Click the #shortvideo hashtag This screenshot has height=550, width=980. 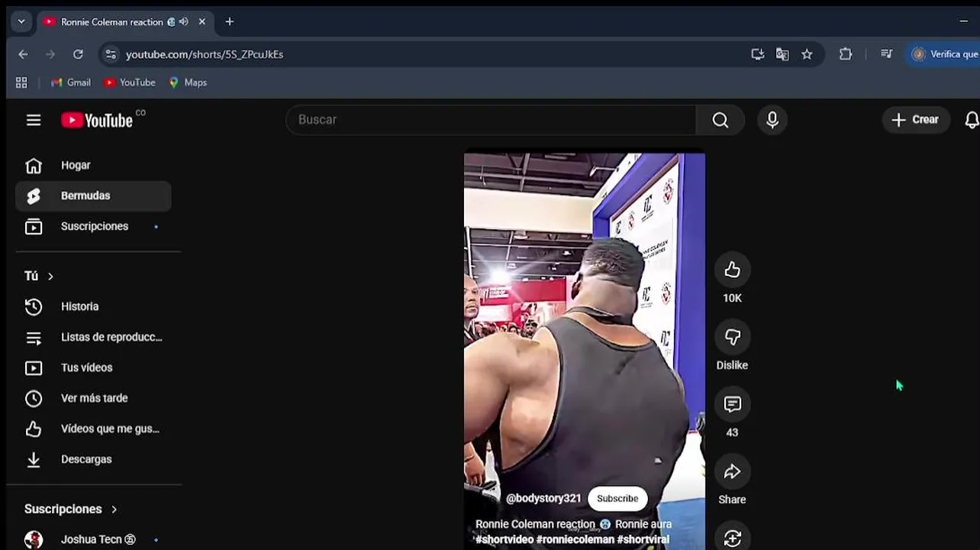coord(505,539)
